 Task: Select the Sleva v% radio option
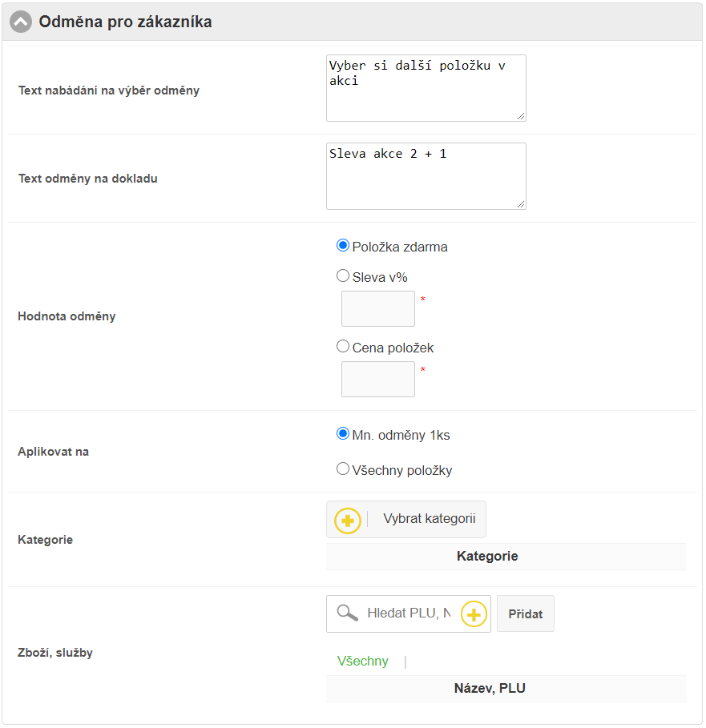pyautogui.click(x=343, y=276)
